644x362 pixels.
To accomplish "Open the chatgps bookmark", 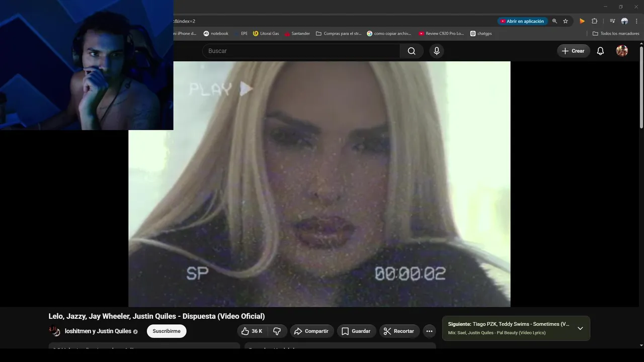I will [481, 34].
